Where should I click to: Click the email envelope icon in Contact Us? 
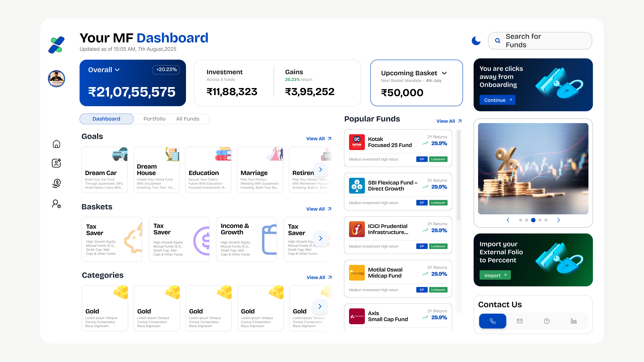(x=519, y=321)
